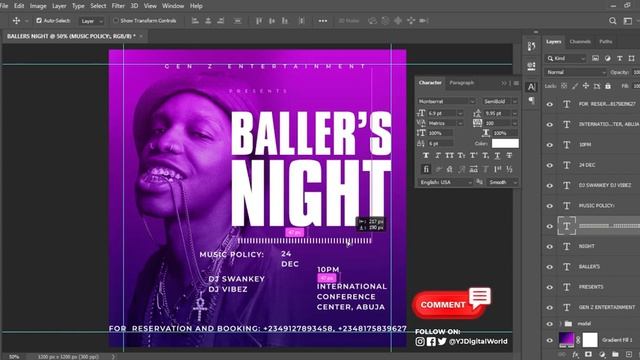The width and height of the screenshot is (640, 360).
Task: Hide the 24 DEC text layer
Action: 549,165
